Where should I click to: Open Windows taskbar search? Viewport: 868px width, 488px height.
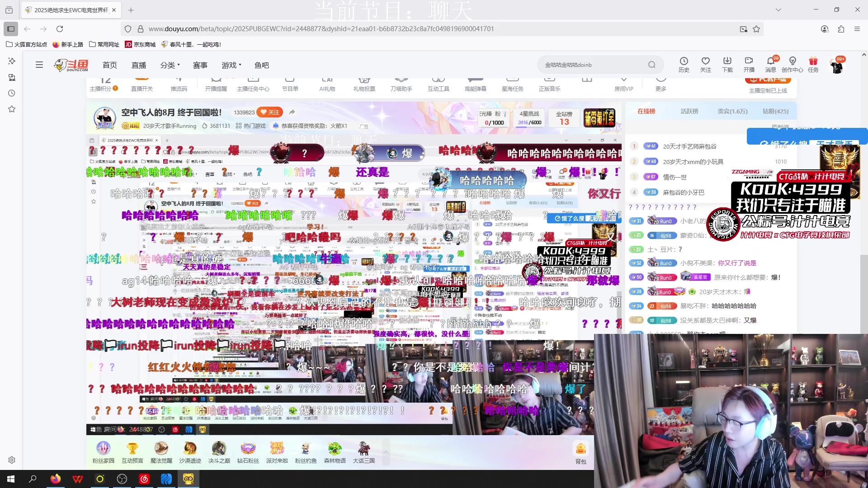[33, 479]
